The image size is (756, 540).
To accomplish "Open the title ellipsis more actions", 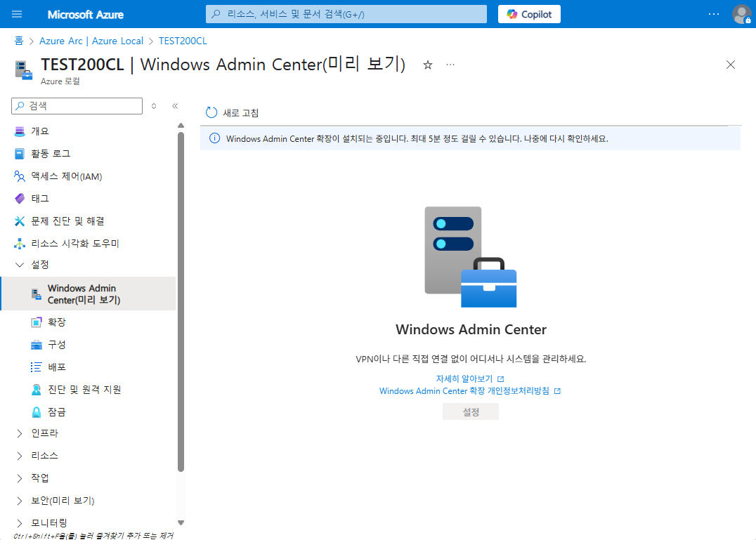I will click(x=450, y=65).
